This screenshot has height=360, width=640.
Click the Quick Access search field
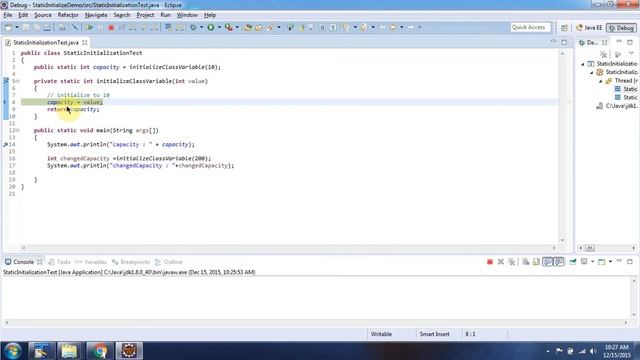click(530, 27)
